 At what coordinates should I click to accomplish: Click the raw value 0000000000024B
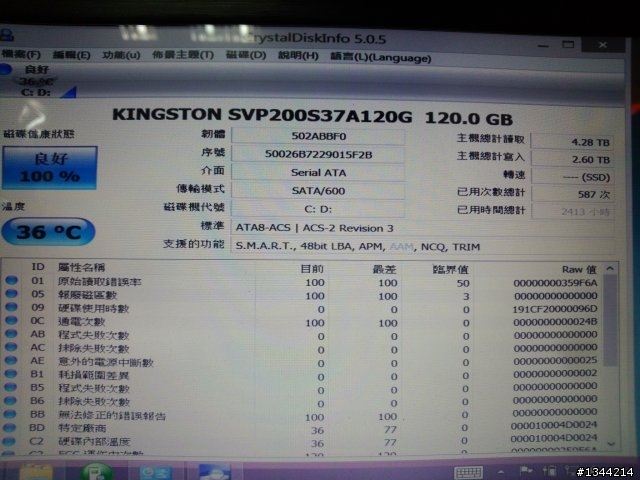click(x=555, y=322)
